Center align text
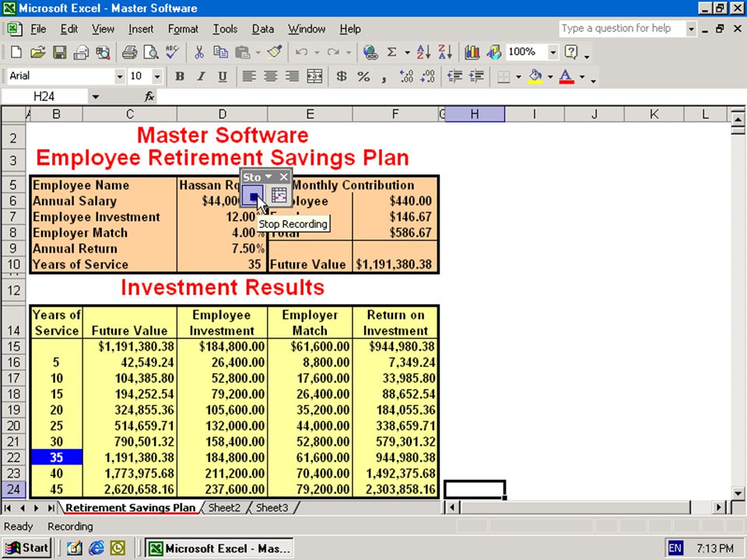This screenshot has width=747, height=560. point(271,76)
